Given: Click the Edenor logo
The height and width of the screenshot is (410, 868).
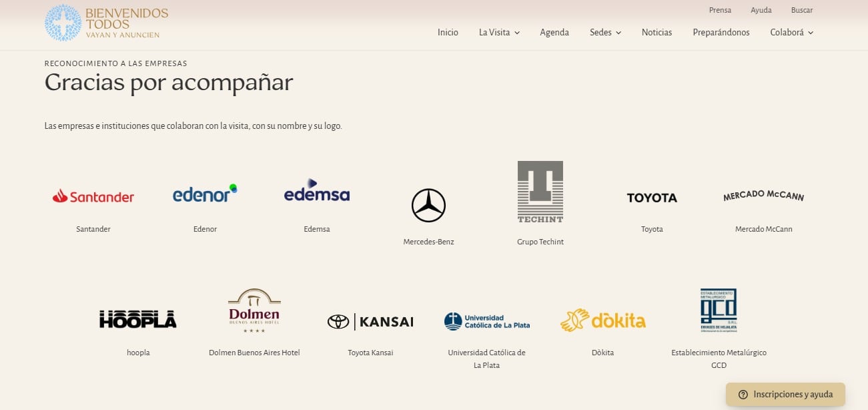Looking at the screenshot, I should 205,193.
